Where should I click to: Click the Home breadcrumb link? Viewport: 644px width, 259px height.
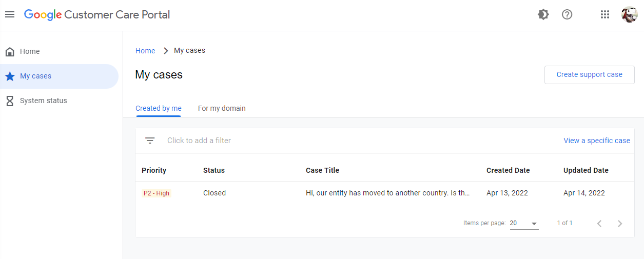point(145,51)
